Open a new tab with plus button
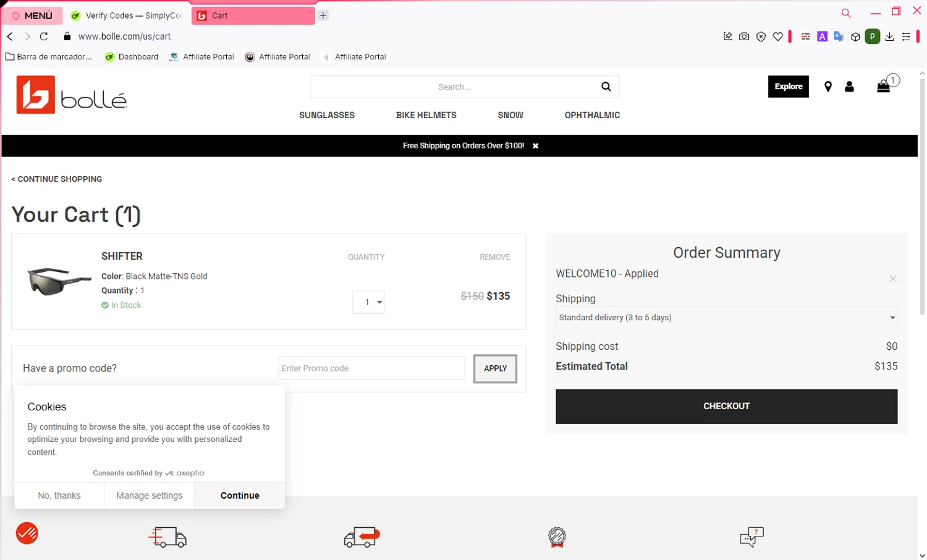The height and width of the screenshot is (560, 927). (323, 15)
